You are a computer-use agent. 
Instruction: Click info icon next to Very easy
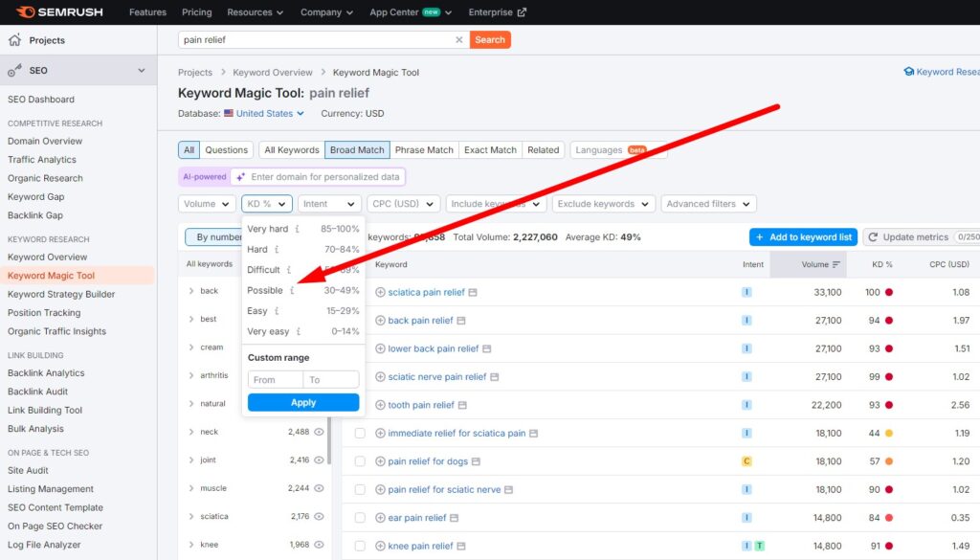coord(299,331)
